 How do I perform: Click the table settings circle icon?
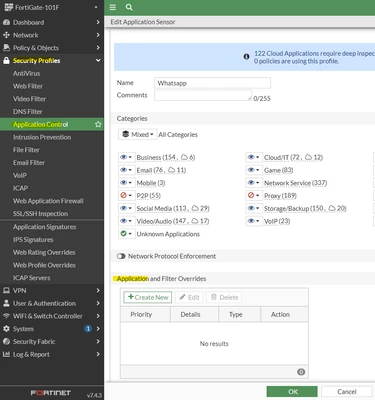click(x=301, y=372)
